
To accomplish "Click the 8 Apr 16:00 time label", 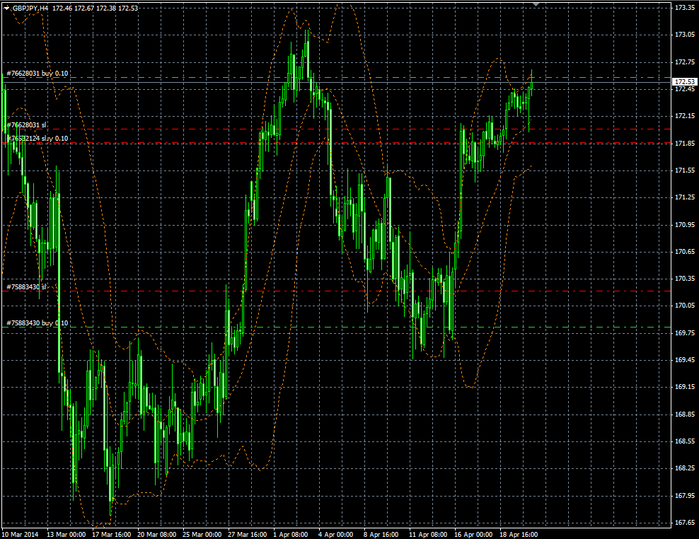I will coord(381,534).
